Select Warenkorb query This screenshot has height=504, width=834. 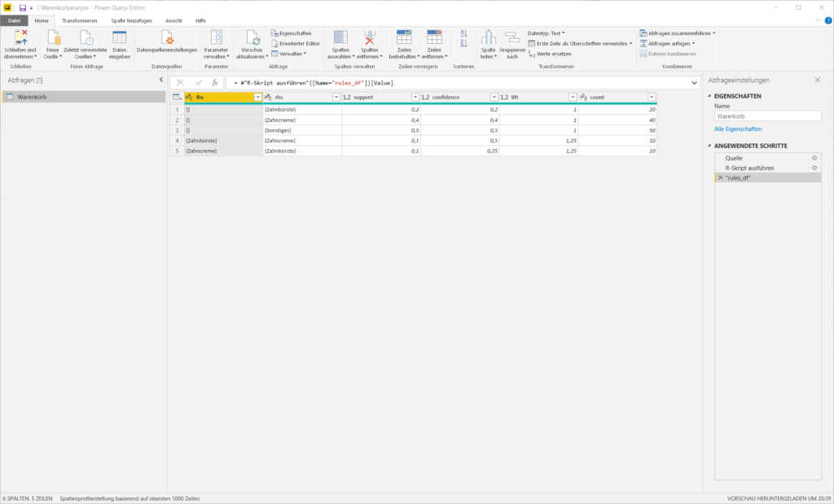point(84,97)
